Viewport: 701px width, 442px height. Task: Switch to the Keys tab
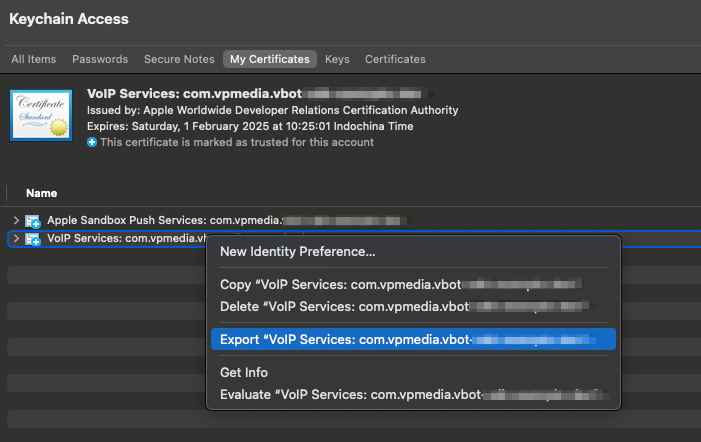coord(337,59)
